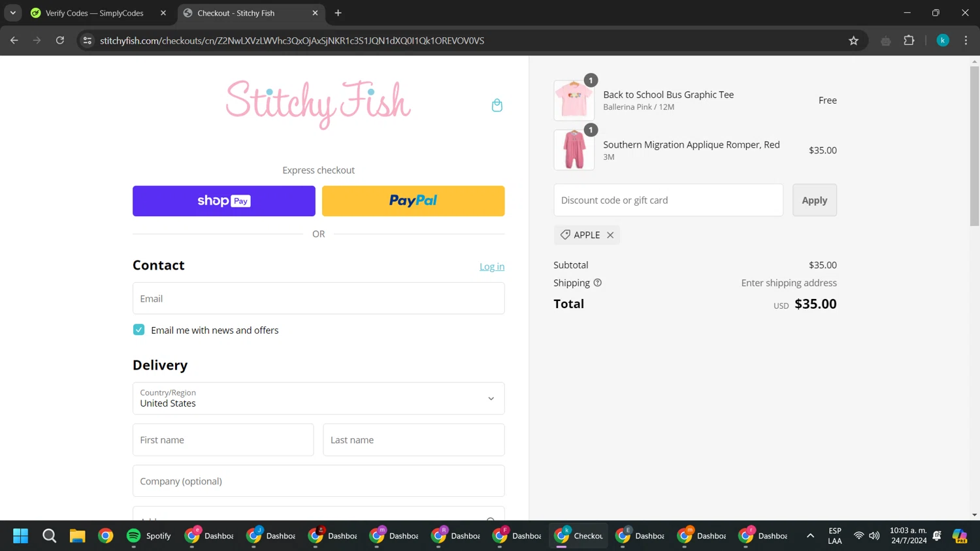Go forward in browser history

[x=37, y=40]
